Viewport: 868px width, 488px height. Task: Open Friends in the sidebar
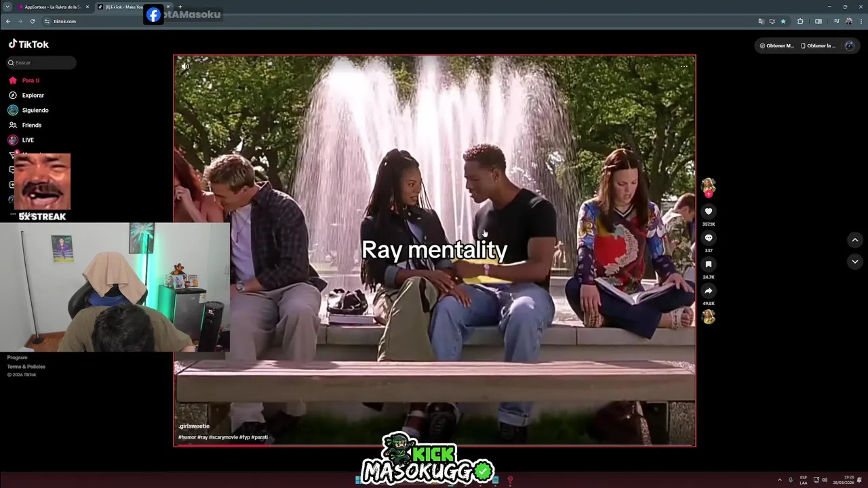tap(31, 125)
